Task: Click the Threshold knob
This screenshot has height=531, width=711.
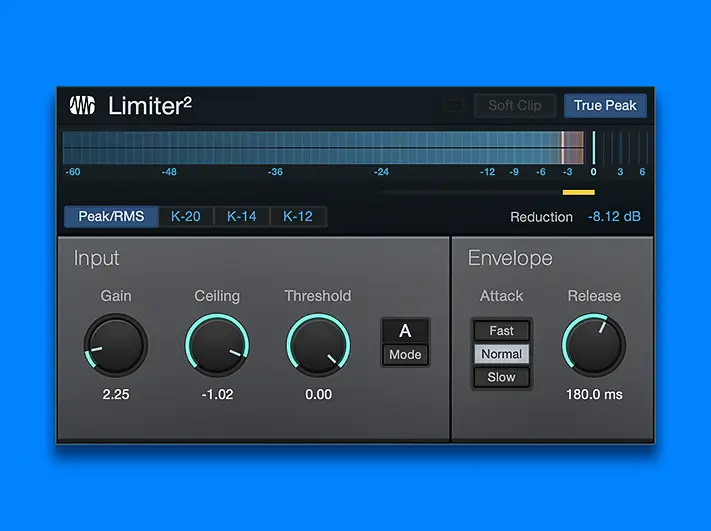Action: [318, 345]
